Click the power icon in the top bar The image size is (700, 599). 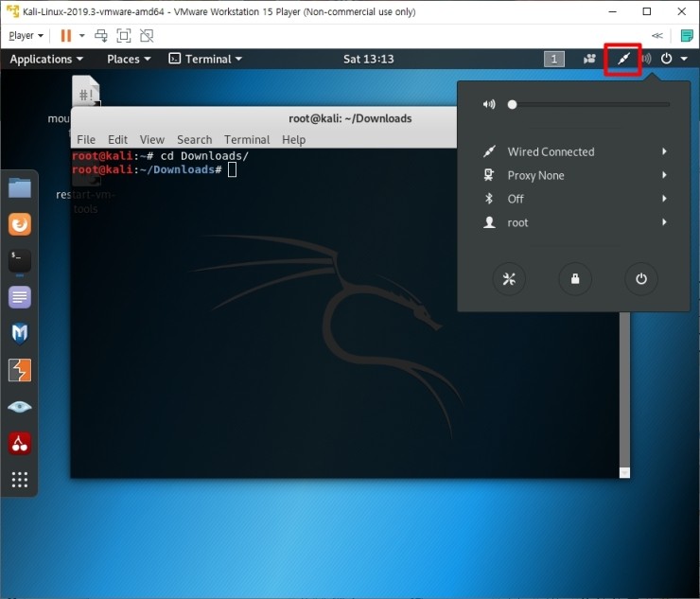(x=666, y=59)
